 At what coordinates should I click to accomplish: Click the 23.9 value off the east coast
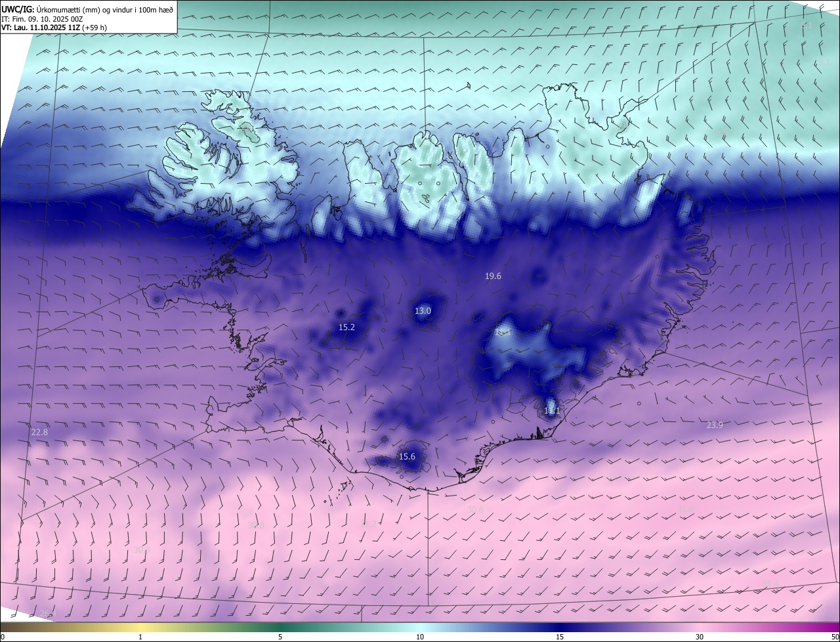tap(715, 425)
